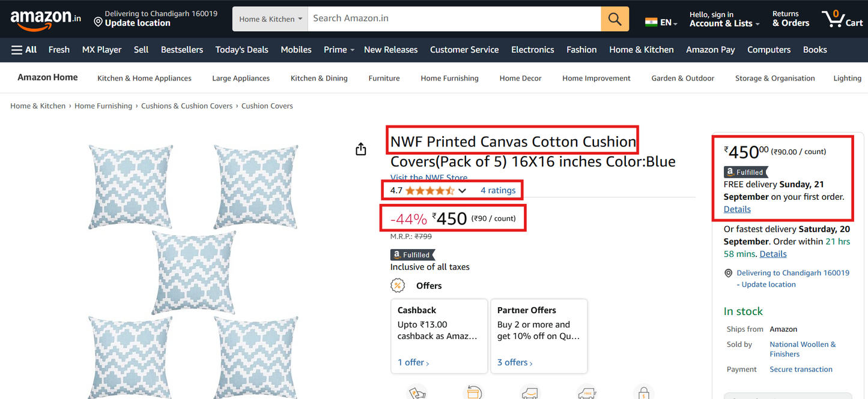
Task: Open the Home & Kitchen search category dropdown
Action: click(x=270, y=19)
